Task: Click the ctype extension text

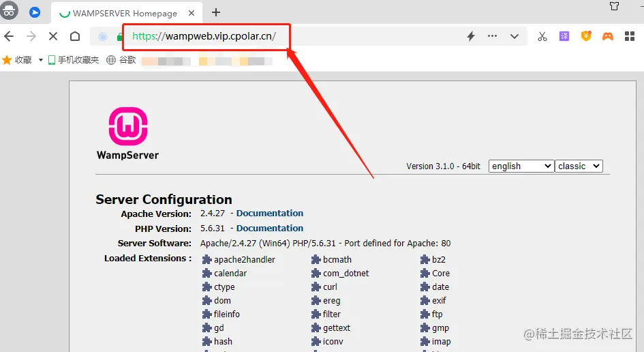Action: (224, 287)
